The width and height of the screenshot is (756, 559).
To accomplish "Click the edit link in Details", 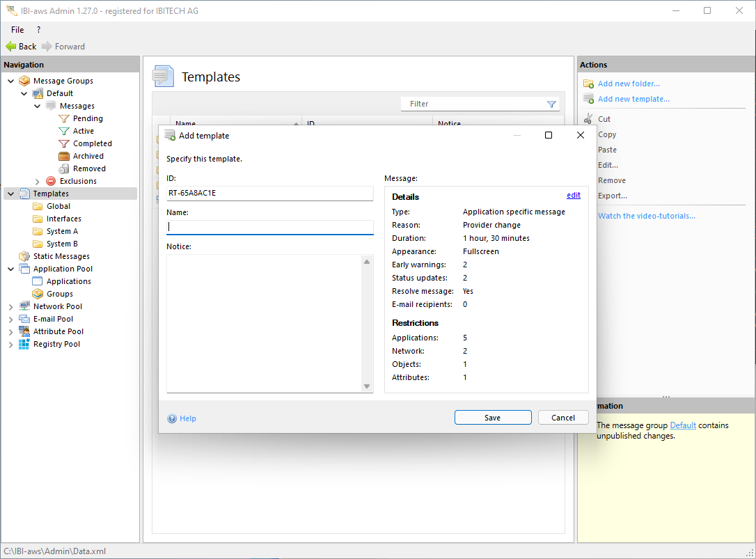I will [573, 196].
